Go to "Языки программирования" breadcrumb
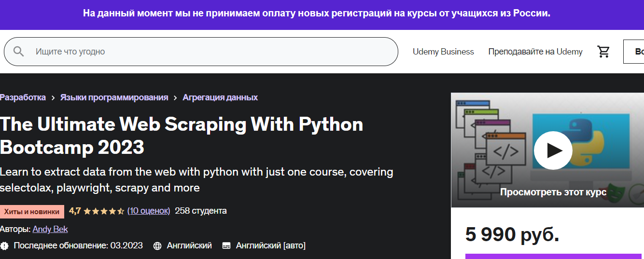Viewport: 644px width, 259px height. tap(114, 97)
